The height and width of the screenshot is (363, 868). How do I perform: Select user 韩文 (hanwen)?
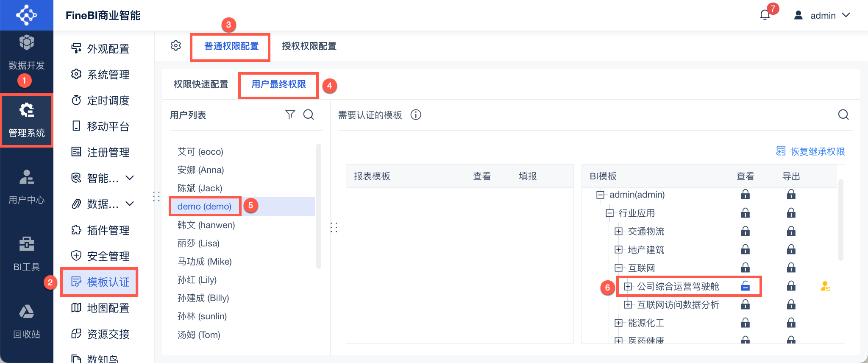206,225
